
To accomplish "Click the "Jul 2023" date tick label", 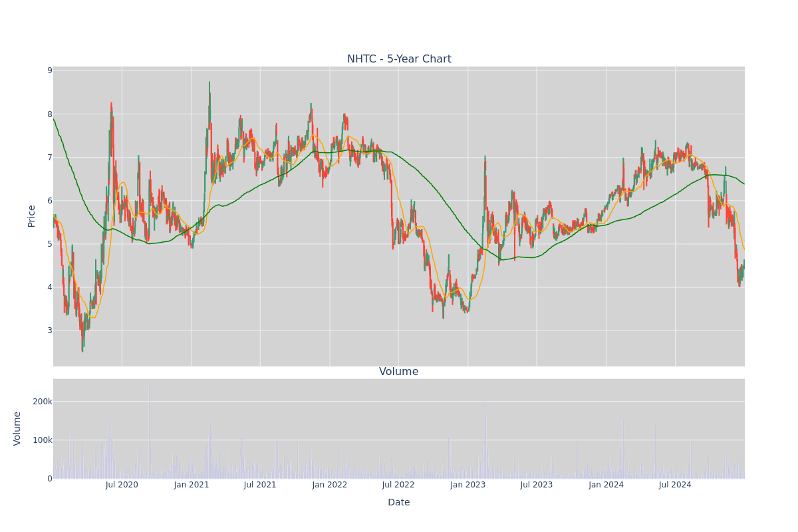I will pos(537,485).
